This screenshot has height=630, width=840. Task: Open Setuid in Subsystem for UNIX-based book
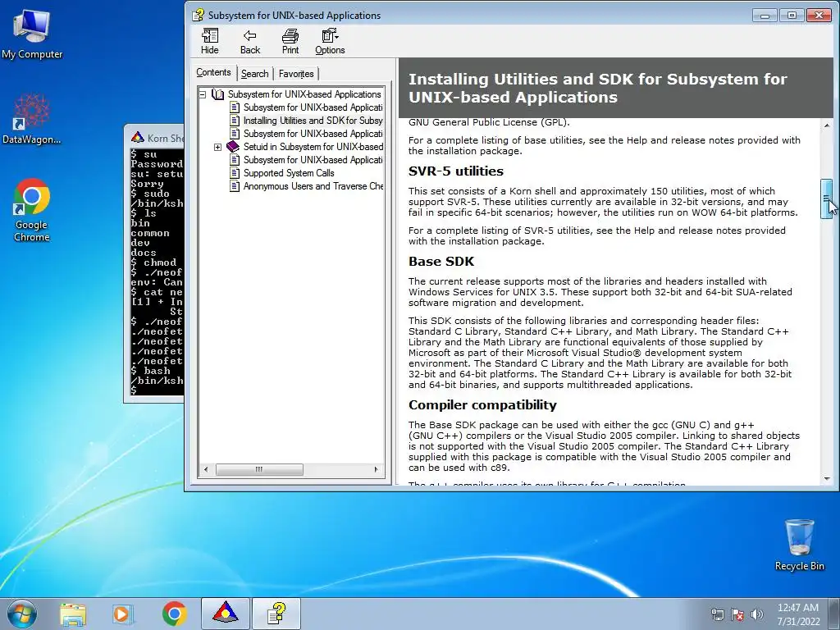(x=313, y=147)
